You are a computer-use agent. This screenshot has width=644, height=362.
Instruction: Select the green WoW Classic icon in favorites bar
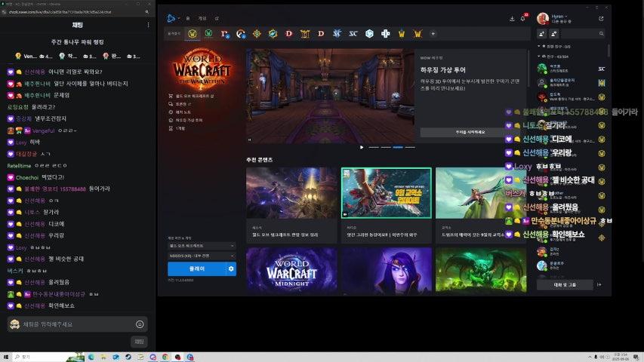208,34
